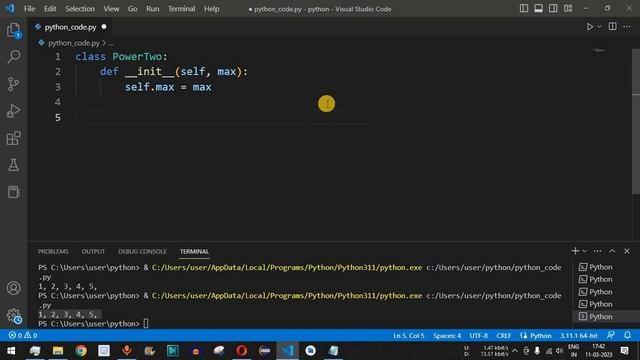Open Windows Start button
The height and width of the screenshot is (360, 640).
pyautogui.click(x=11, y=351)
